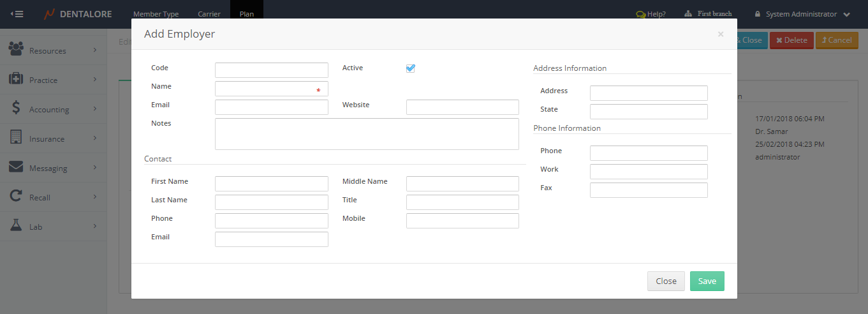The width and height of the screenshot is (868, 314).
Task: Click the Recall refresh icon
Action: (x=16, y=197)
